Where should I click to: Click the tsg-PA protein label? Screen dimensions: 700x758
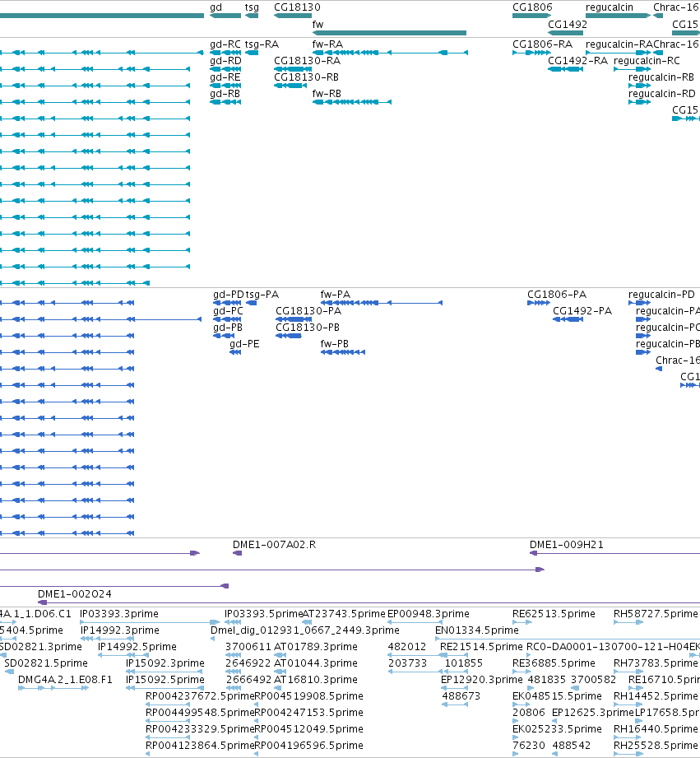coord(262,295)
